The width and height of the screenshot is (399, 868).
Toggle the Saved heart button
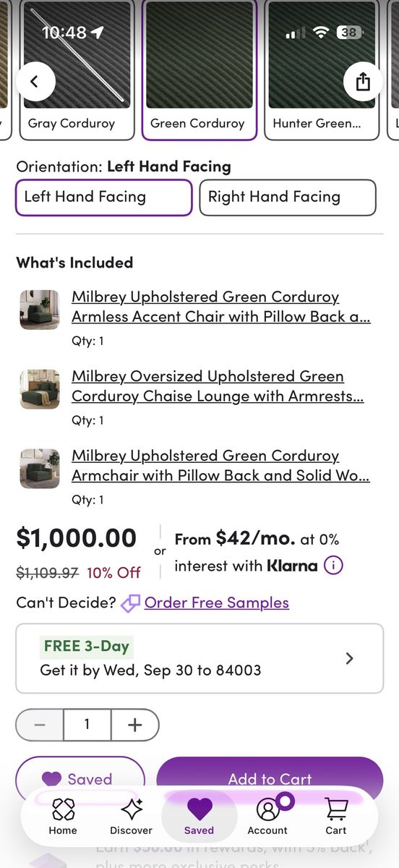click(x=80, y=778)
